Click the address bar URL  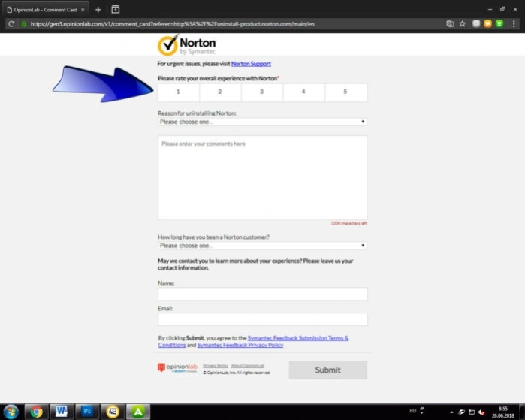click(x=172, y=24)
